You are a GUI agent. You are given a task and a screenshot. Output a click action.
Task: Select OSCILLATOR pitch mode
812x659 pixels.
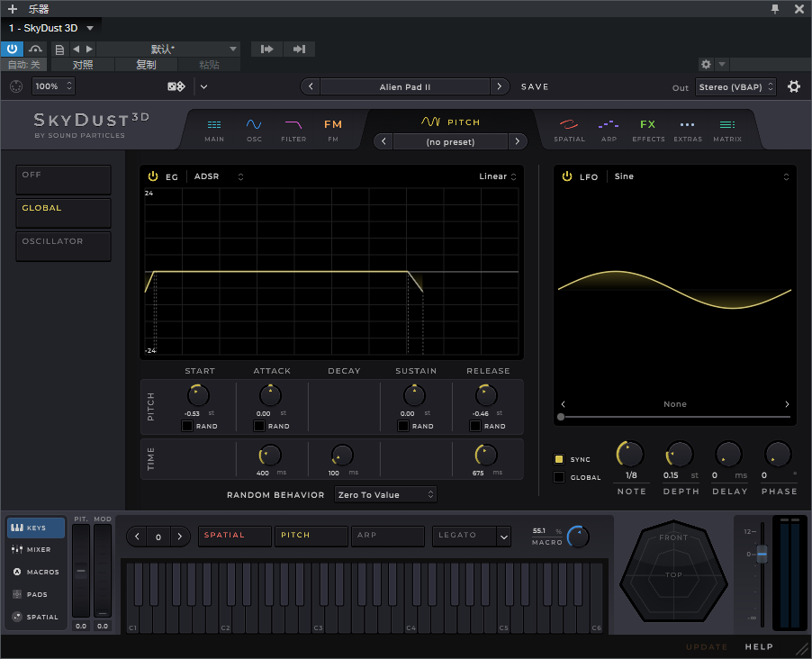(x=63, y=246)
